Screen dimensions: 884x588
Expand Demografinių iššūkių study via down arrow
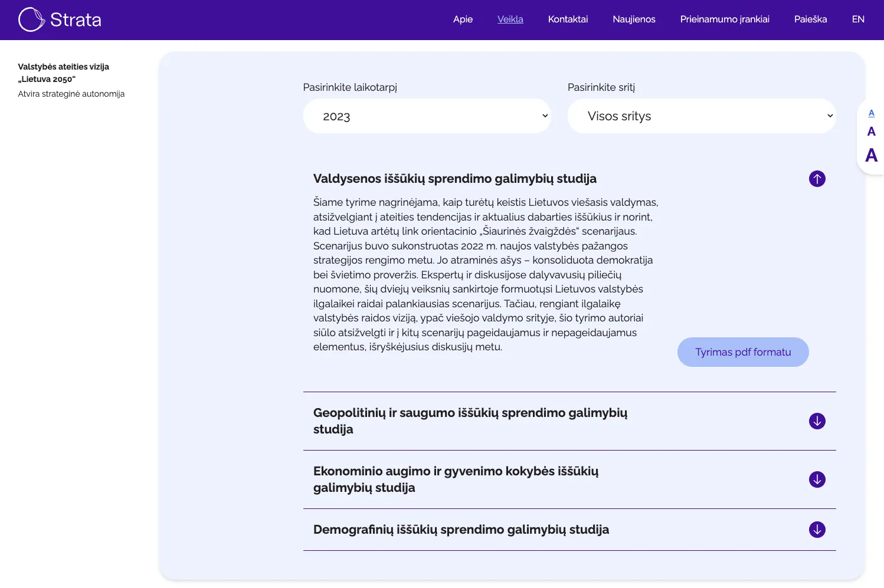817,529
